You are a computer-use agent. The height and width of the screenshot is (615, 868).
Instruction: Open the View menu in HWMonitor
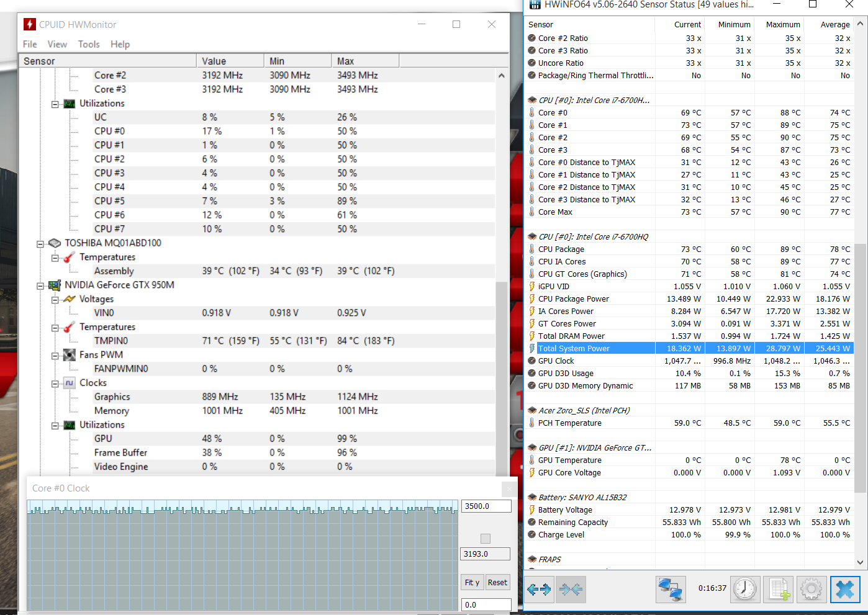57,44
